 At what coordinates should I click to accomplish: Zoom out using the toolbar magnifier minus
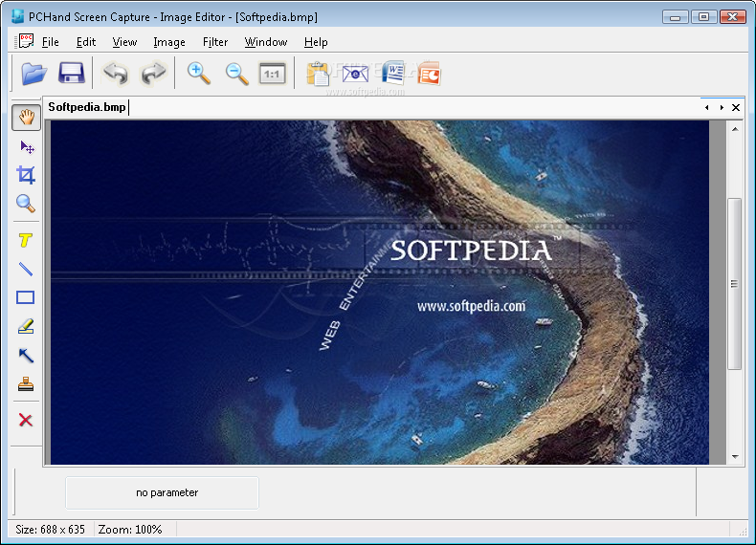[236, 74]
